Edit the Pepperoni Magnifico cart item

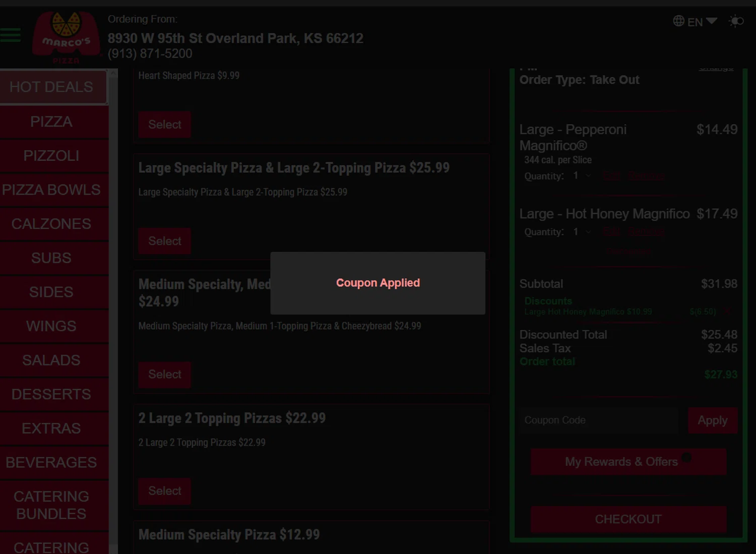611,176
